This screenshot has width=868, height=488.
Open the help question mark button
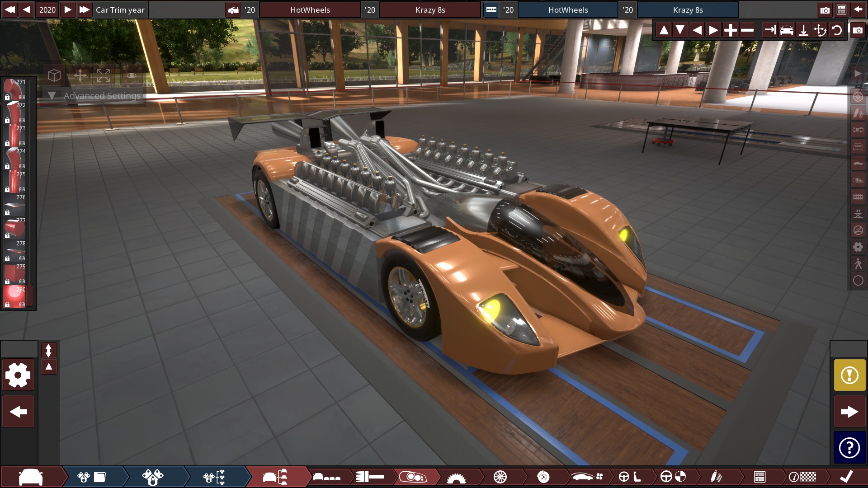point(849,448)
